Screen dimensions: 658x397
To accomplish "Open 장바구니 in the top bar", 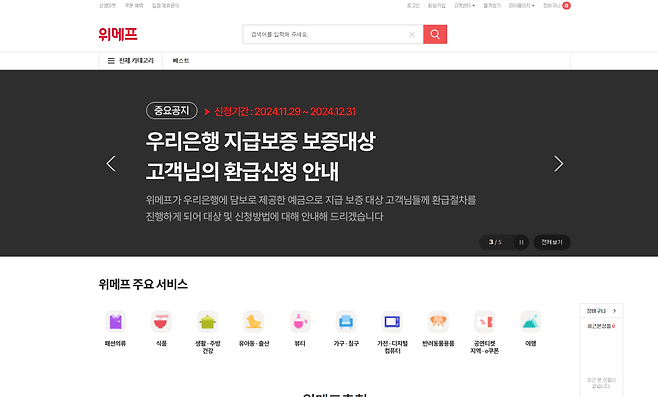I will click(x=551, y=5).
